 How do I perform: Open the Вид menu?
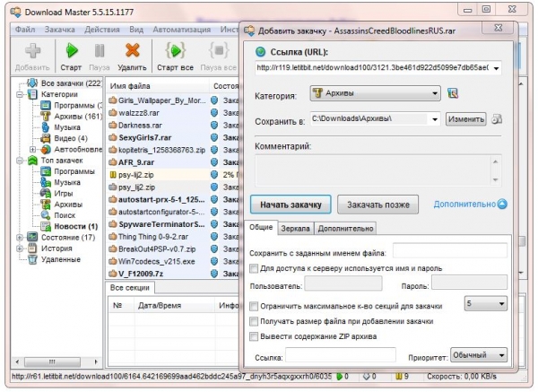136,30
